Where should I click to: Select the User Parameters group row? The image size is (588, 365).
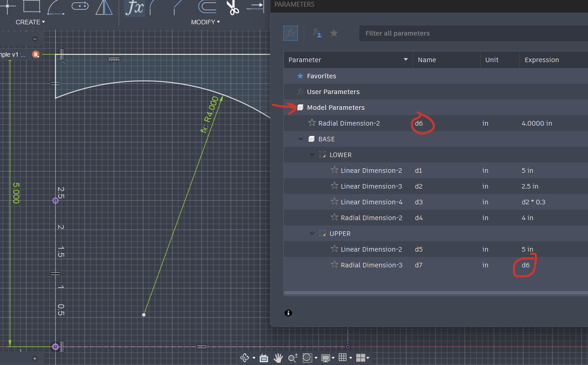click(x=435, y=92)
